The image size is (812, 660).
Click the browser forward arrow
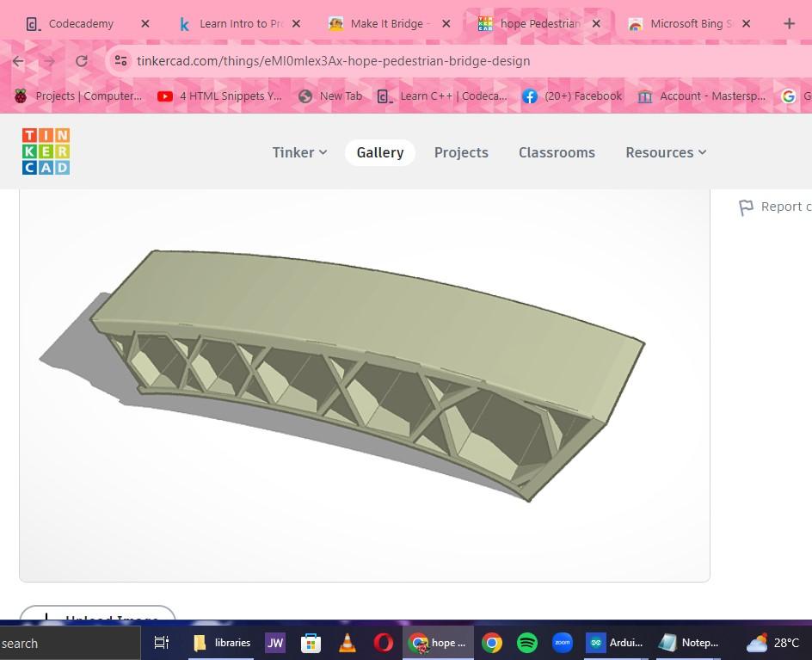click(49, 61)
